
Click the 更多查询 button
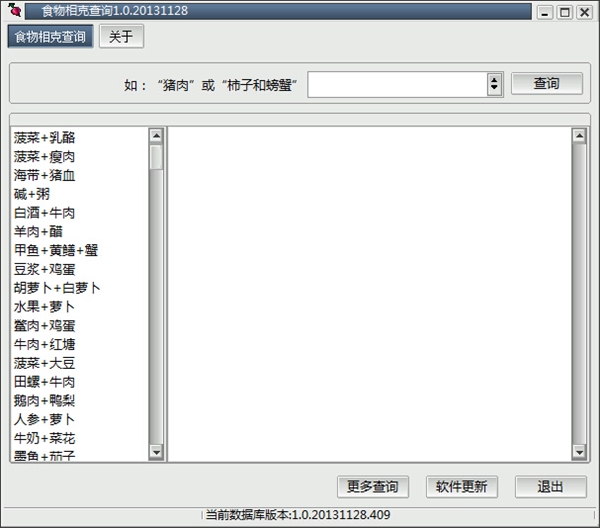point(373,487)
